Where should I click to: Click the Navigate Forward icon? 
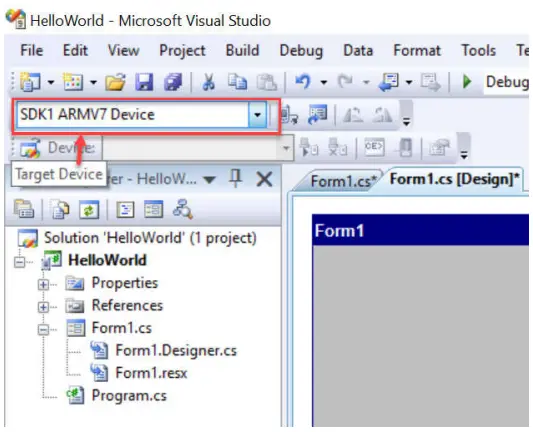430,82
